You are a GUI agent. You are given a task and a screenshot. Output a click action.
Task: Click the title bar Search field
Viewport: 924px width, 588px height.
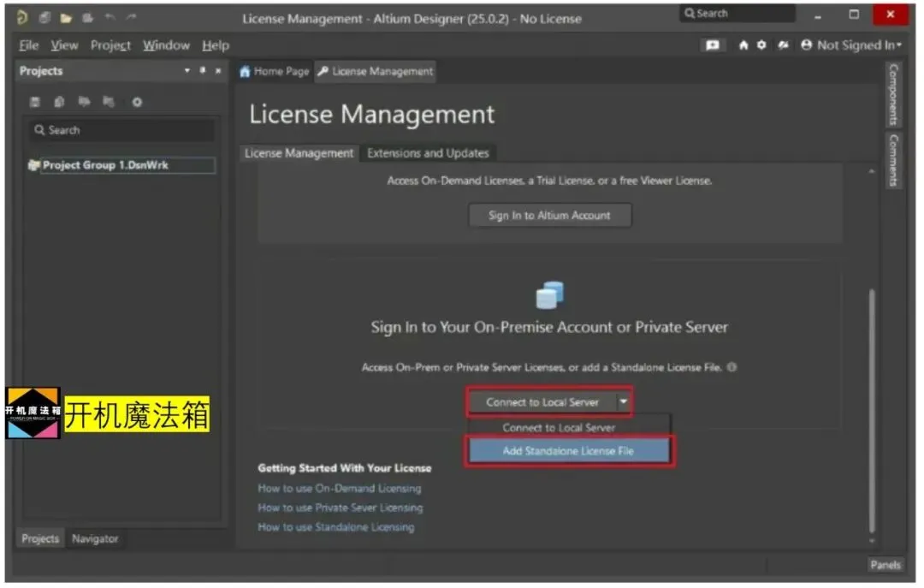pyautogui.click(x=737, y=14)
